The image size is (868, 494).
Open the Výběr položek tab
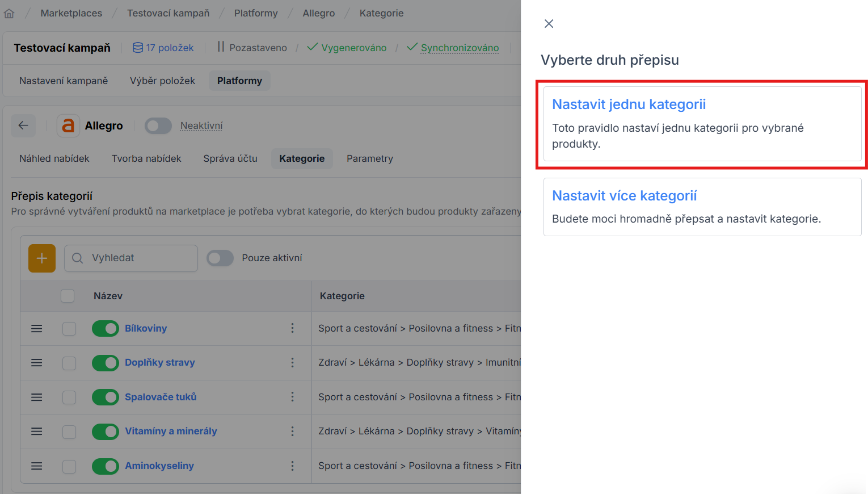(x=162, y=81)
